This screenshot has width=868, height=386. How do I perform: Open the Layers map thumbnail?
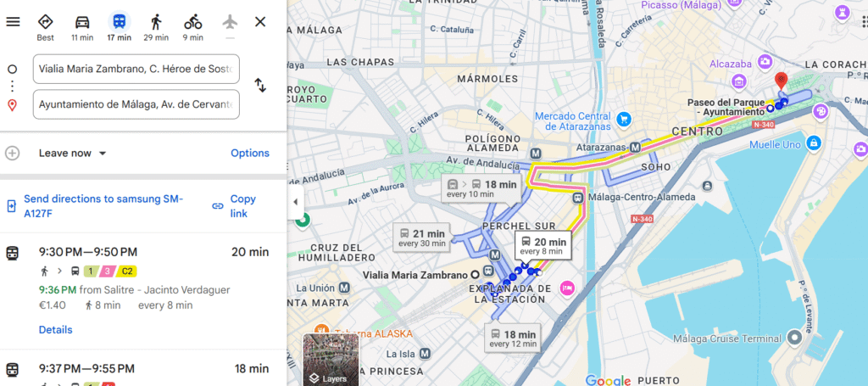[331, 360]
